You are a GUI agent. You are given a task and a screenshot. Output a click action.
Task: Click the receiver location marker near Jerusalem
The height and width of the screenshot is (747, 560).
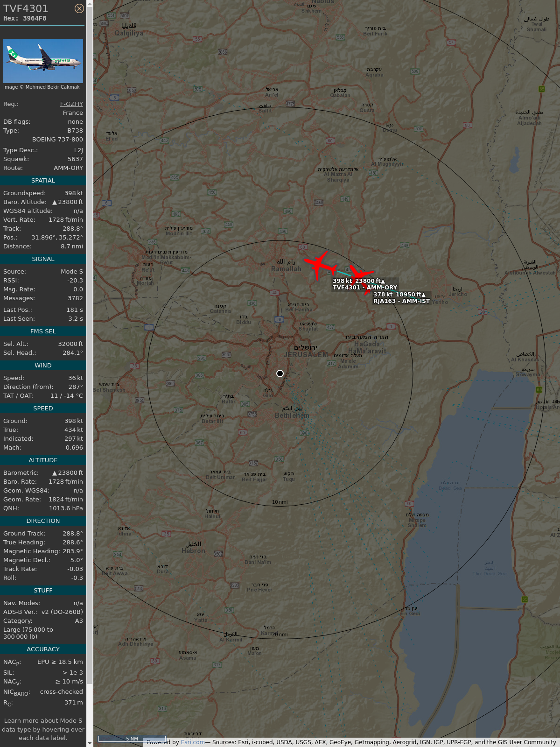(280, 373)
